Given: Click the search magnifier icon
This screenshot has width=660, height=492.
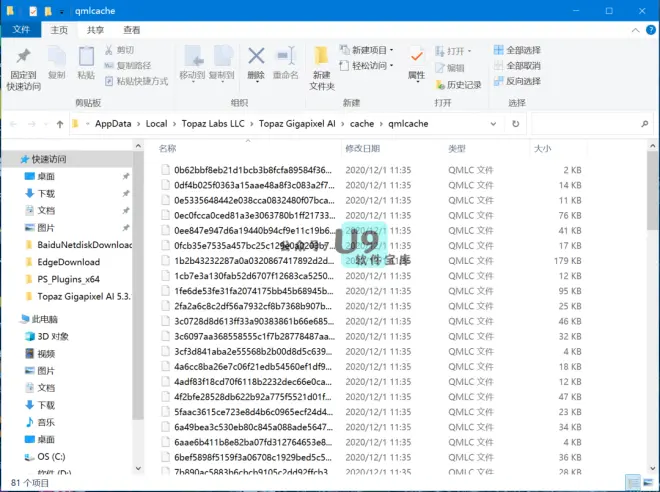Looking at the screenshot, I should coord(644,124).
